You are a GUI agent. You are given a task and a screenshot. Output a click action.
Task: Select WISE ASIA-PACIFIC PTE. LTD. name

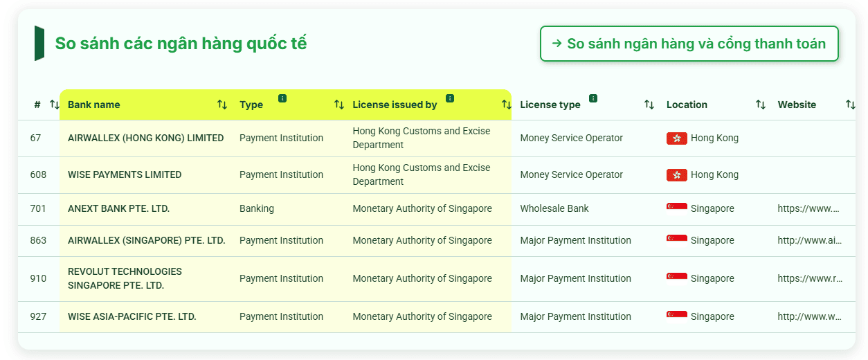[x=132, y=316]
